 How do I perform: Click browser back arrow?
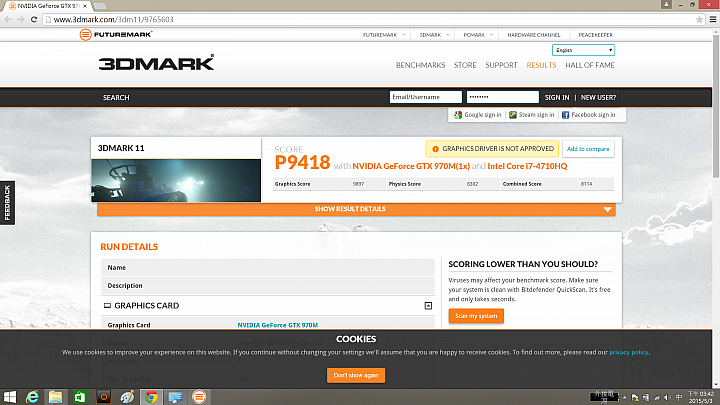click(x=8, y=19)
